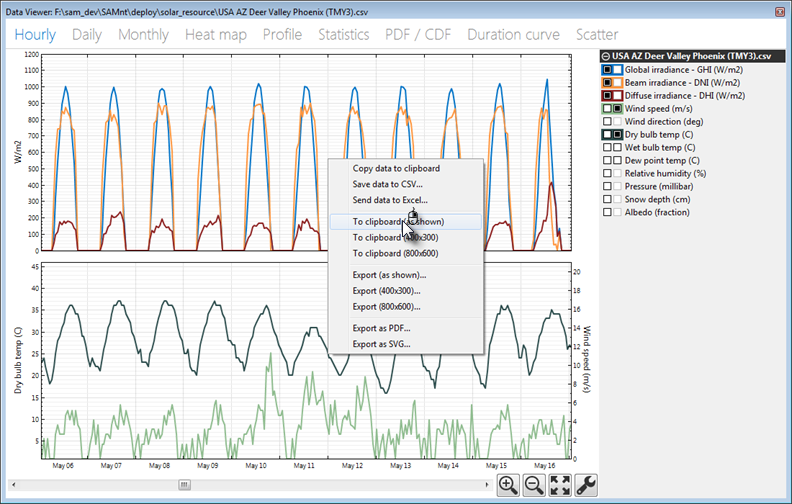Click the scrollbar right arrow

[x=485, y=485]
